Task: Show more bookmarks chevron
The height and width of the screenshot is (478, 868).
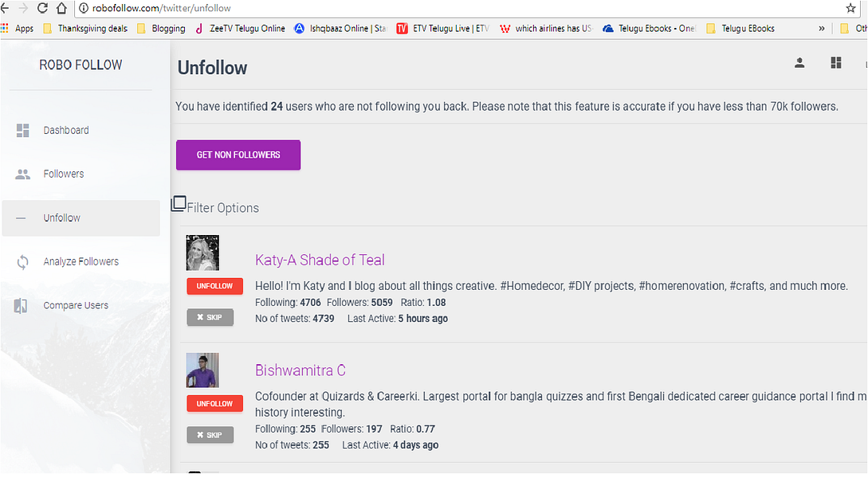Action: click(x=822, y=28)
